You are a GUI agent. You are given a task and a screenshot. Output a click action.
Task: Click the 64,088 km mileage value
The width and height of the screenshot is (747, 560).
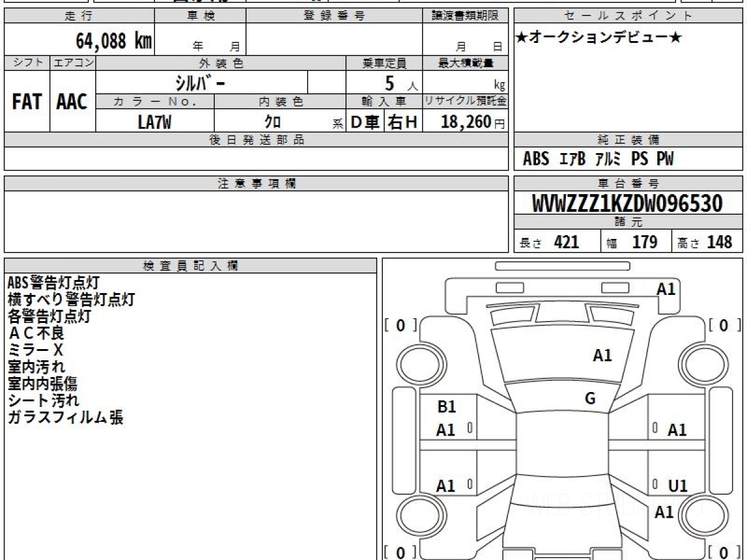coord(114,41)
